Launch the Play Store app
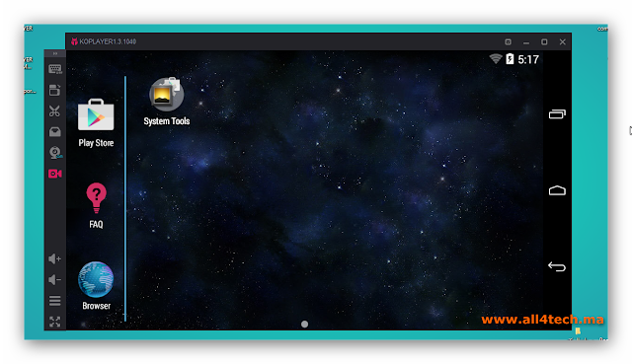632x364 pixels. (96, 122)
